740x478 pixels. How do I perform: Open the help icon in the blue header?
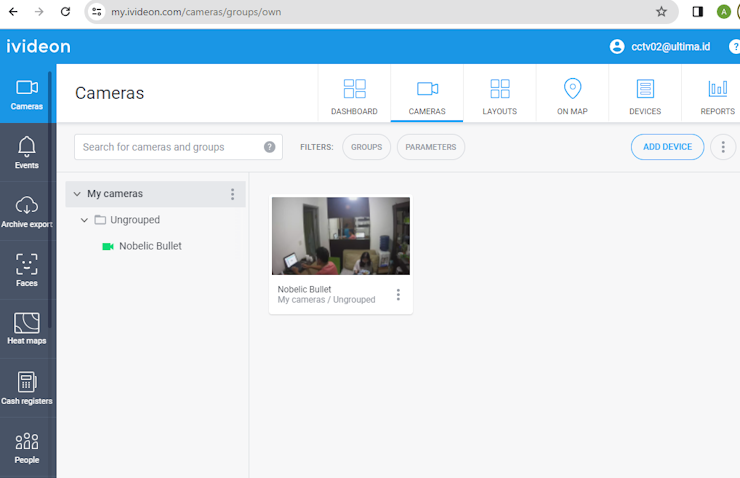(734, 47)
